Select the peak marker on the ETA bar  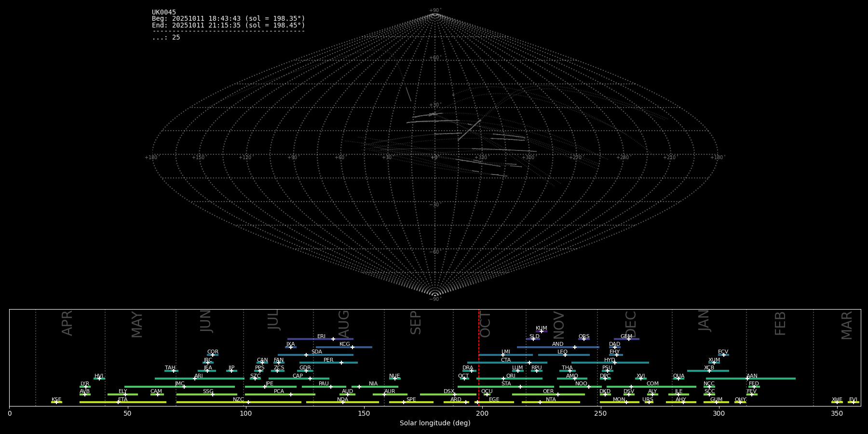click(118, 402)
